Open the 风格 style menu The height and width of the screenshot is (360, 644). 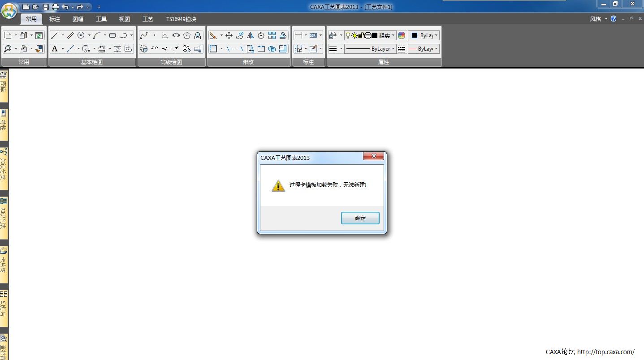coord(598,19)
